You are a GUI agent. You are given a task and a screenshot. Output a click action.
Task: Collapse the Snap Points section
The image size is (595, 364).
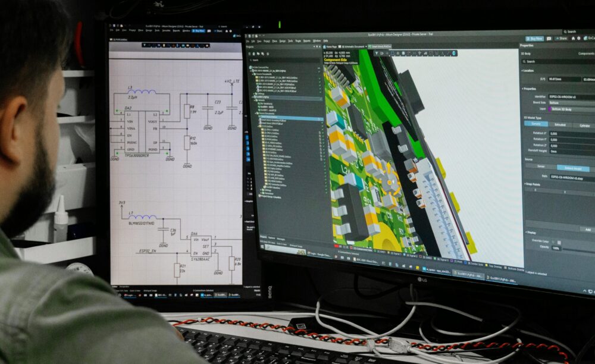point(525,184)
